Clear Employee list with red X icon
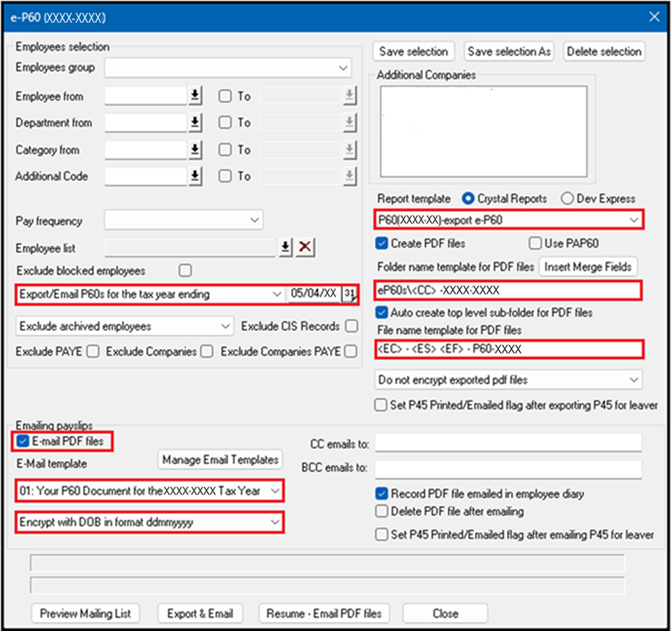The image size is (672, 631). pos(305,247)
